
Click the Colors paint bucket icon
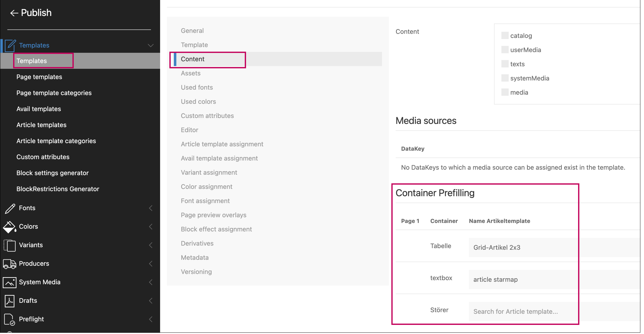pyautogui.click(x=9, y=227)
